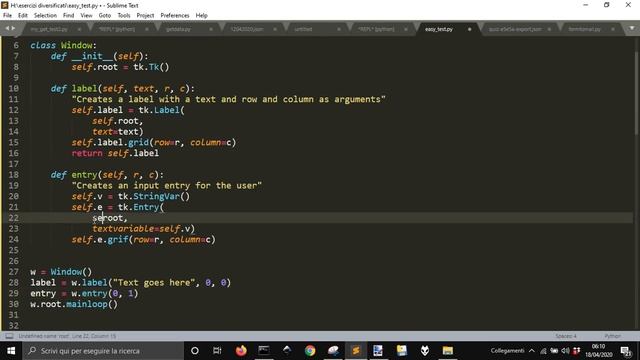This screenshot has width=640, height=360.
Task: Click the Collegamenti toolbar on the taskbar
Action: (507, 351)
